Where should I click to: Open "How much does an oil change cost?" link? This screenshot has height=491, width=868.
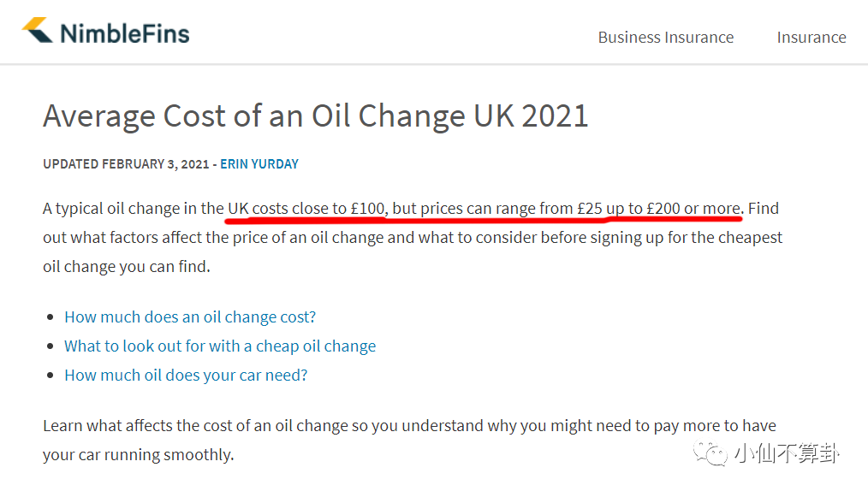coord(190,317)
